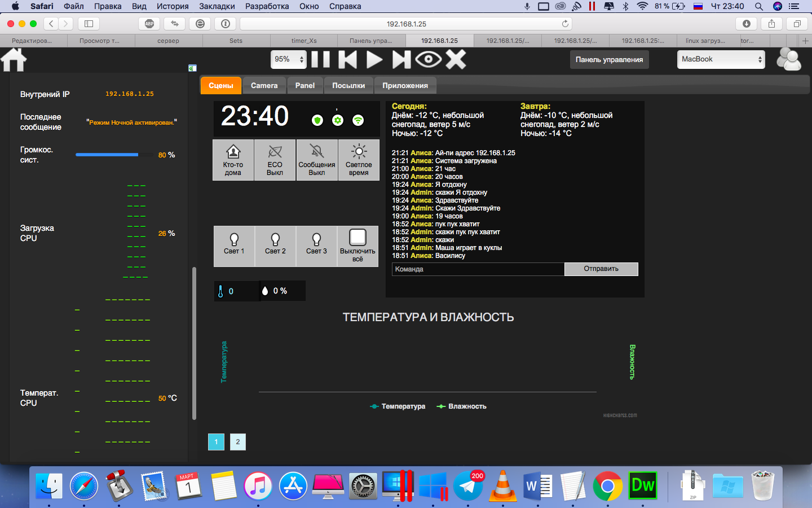Image resolution: width=812 pixels, height=508 pixels.
Task: Open the Приложения tab
Action: [405, 86]
